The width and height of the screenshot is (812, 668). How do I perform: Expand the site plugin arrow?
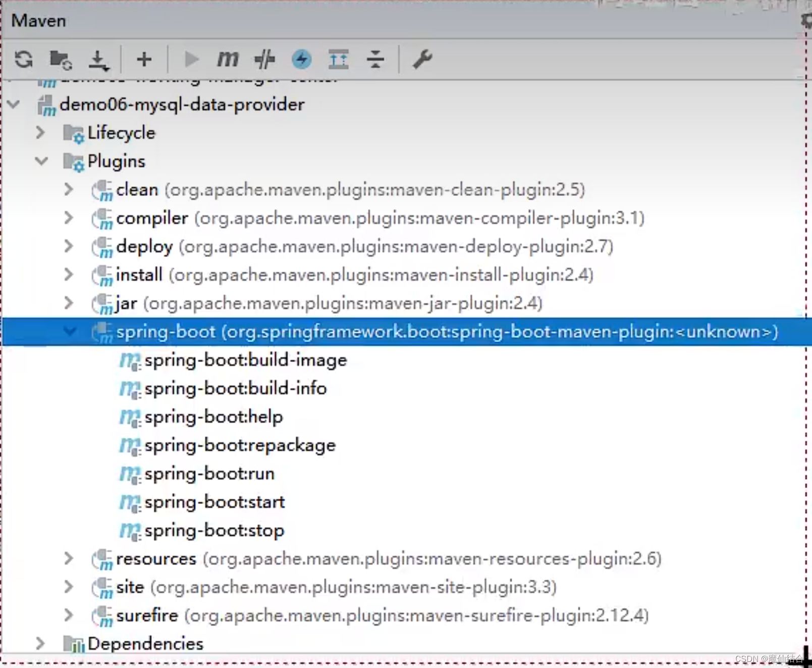(x=69, y=587)
